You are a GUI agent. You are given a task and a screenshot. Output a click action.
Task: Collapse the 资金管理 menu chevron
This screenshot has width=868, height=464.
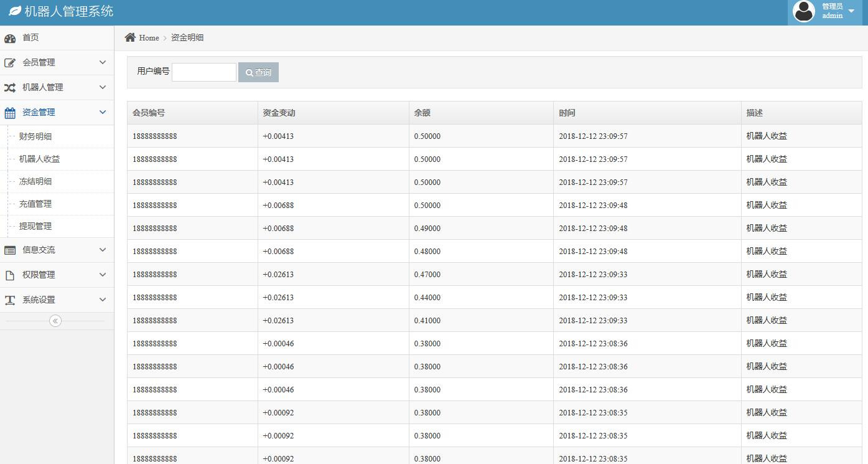pyautogui.click(x=103, y=112)
